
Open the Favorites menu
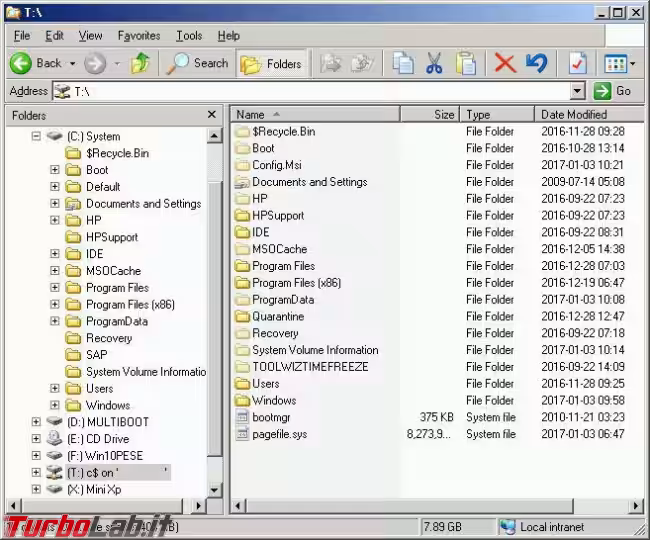point(139,36)
